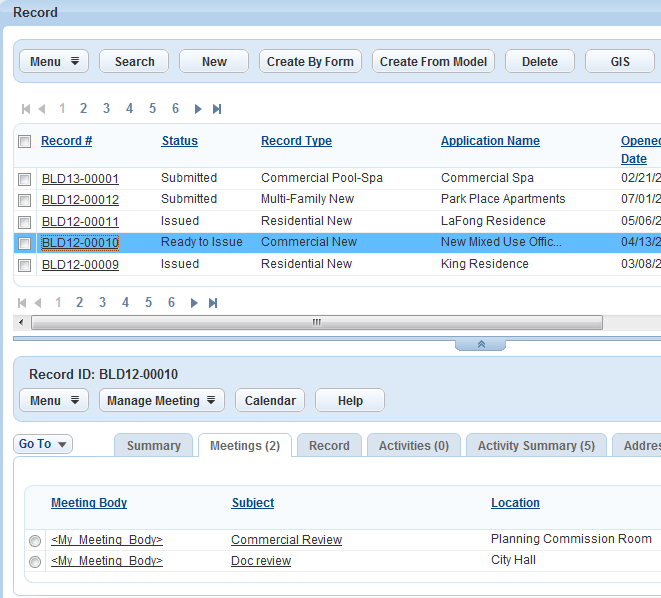Viewport: 661px width, 598px height.
Task: Expand the Manage Meeting dropdown
Action: pyautogui.click(x=161, y=401)
